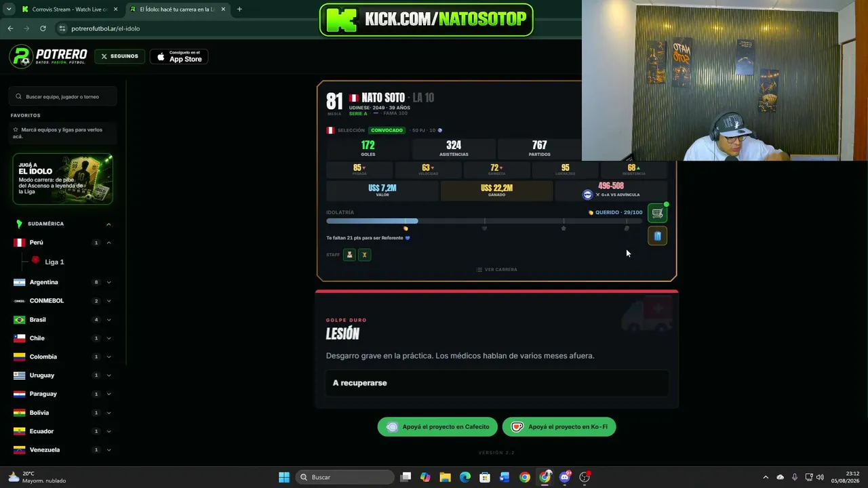The width and height of the screenshot is (868, 488).
Task: Expand the Ecuador leagues
Action: 108,431
